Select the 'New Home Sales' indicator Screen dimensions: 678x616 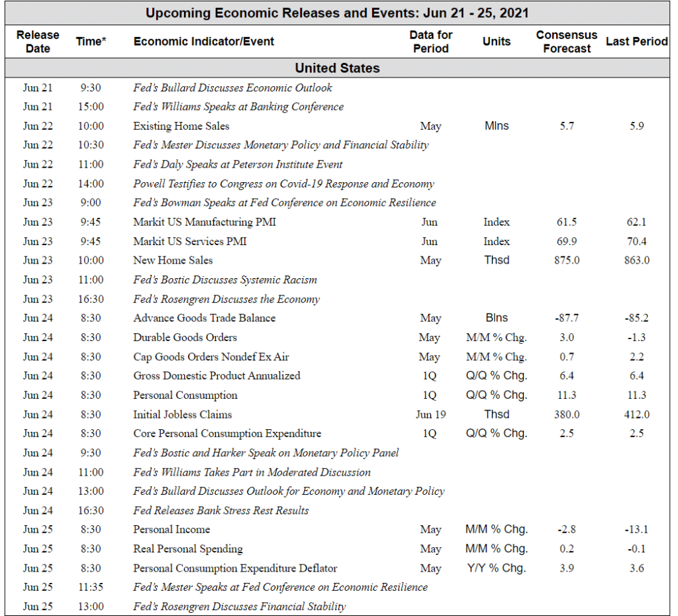(173, 260)
